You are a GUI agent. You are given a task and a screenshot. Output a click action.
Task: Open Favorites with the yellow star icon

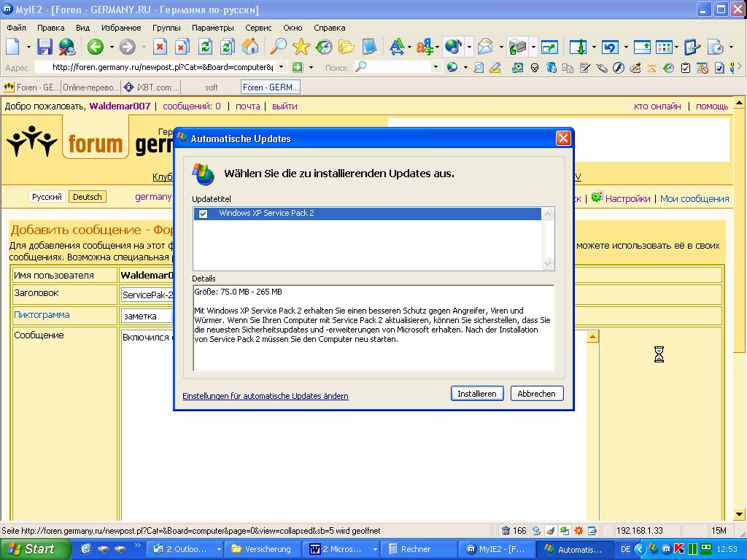point(301,47)
